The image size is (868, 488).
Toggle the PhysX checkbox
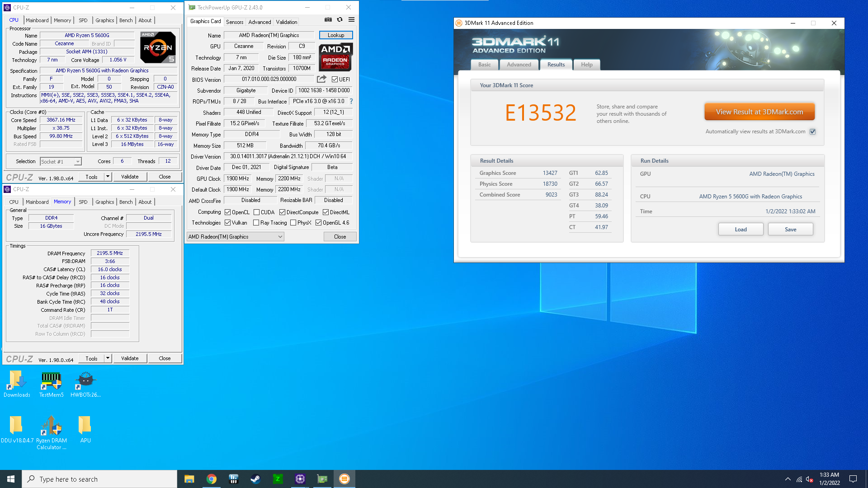[293, 223]
